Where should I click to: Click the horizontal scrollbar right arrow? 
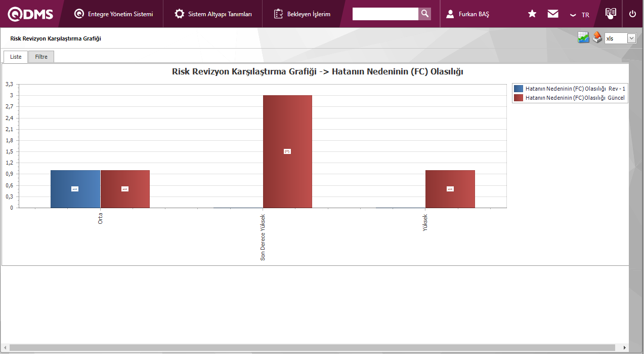point(624,348)
